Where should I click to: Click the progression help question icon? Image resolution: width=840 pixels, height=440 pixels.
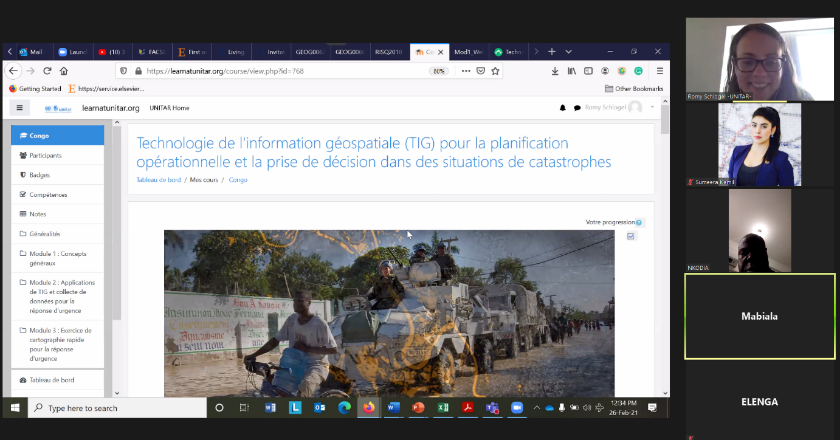click(640, 222)
